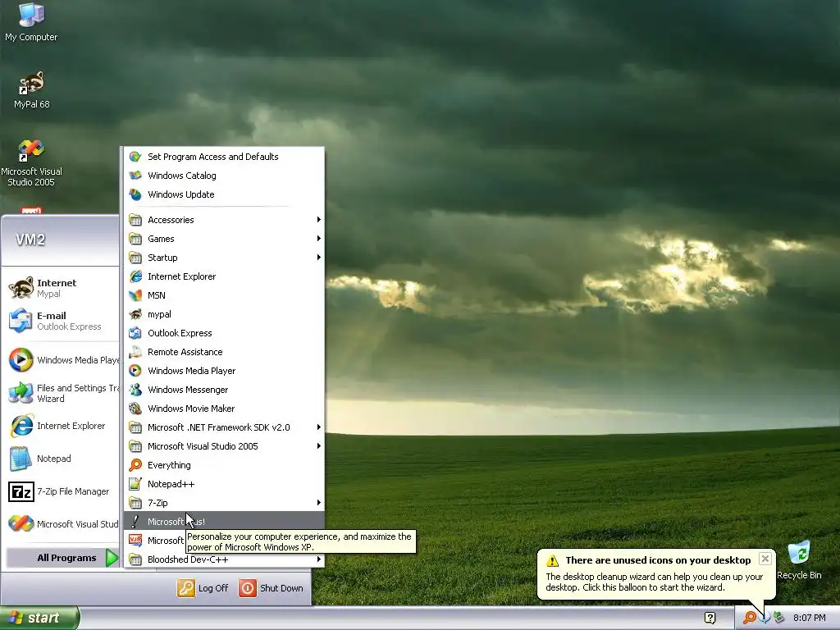The image size is (840, 630).
Task: Expand the Accessories submenu
Action: coord(224,220)
